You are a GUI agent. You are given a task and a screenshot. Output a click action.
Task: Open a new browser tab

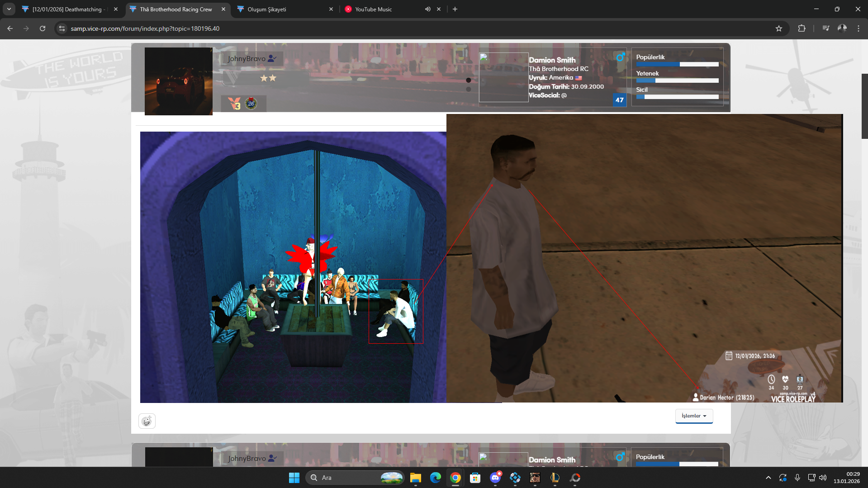click(x=455, y=9)
